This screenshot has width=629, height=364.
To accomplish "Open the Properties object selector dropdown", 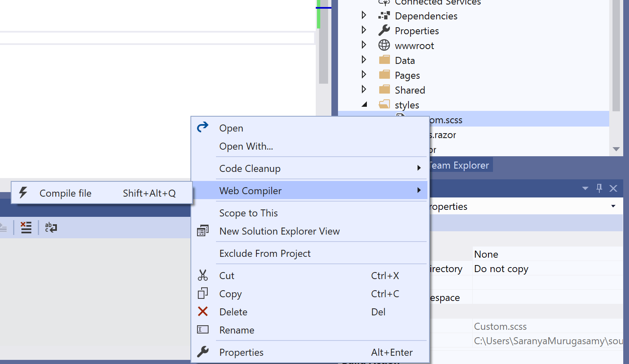I will pos(613,206).
